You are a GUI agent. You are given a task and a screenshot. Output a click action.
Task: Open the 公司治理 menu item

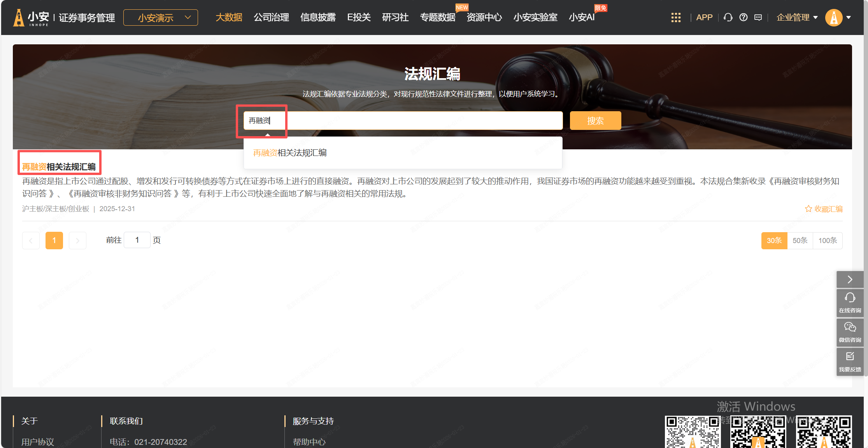tap(271, 17)
